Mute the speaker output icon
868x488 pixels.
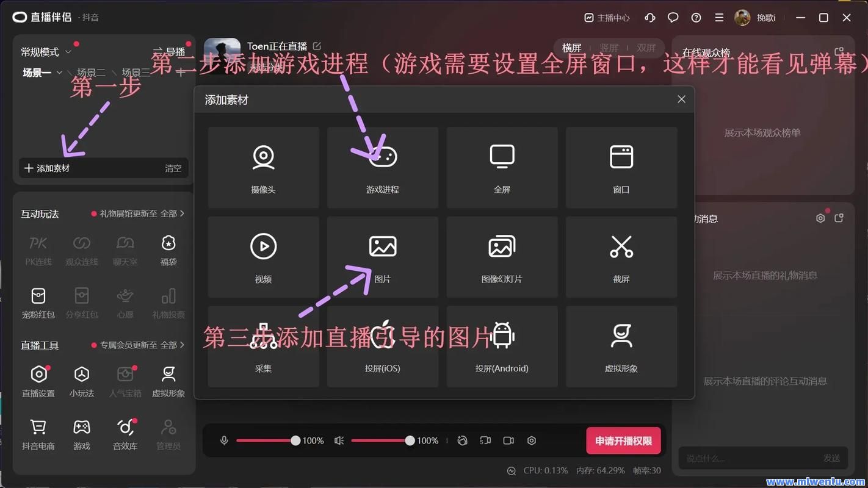(339, 440)
